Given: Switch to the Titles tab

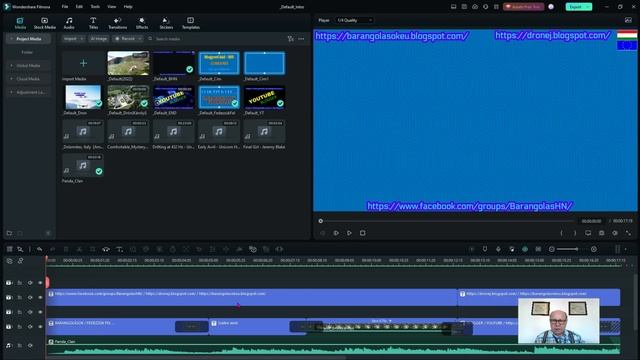Looking at the screenshot, I should coord(93,23).
